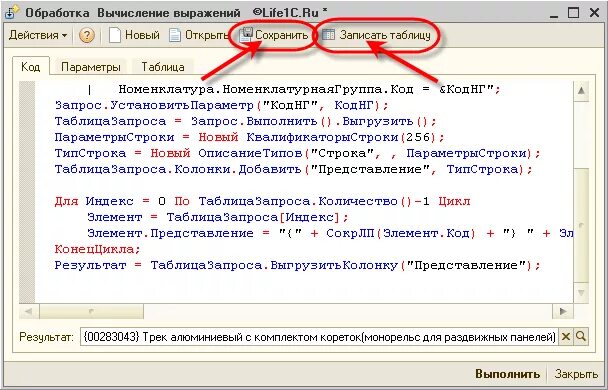Click the Элемент.Представление assignment line

(x=330, y=233)
